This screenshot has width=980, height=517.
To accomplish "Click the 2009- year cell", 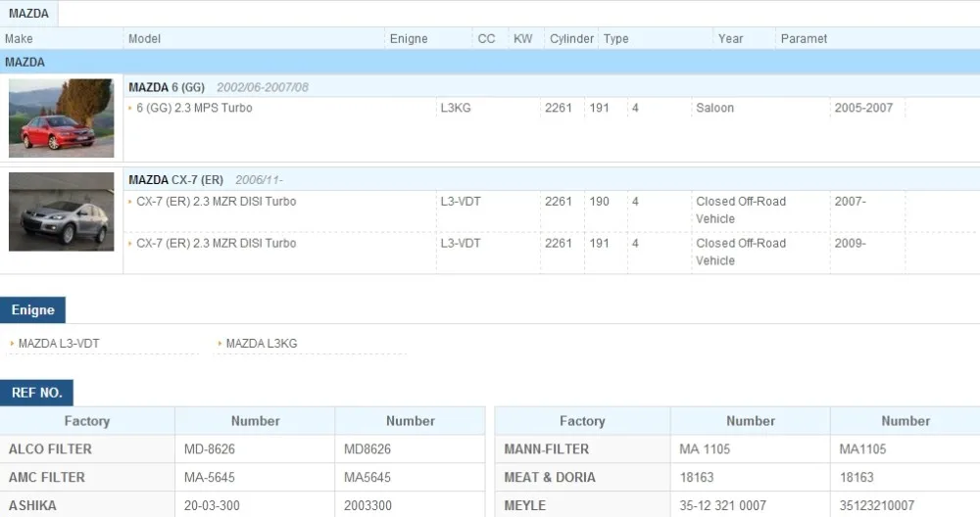I will click(x=850, y=244).
